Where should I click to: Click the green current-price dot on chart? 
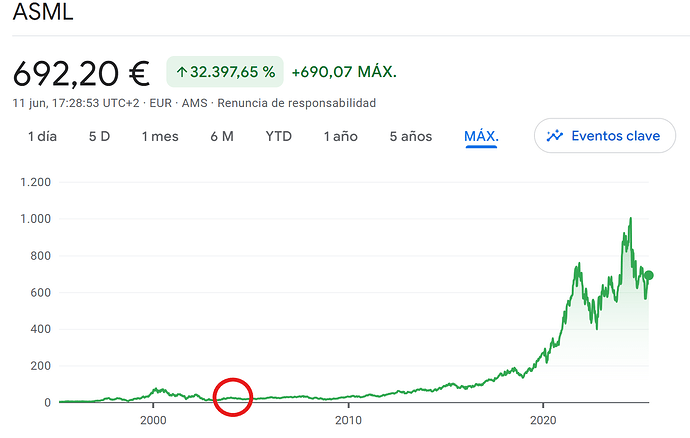649,276
